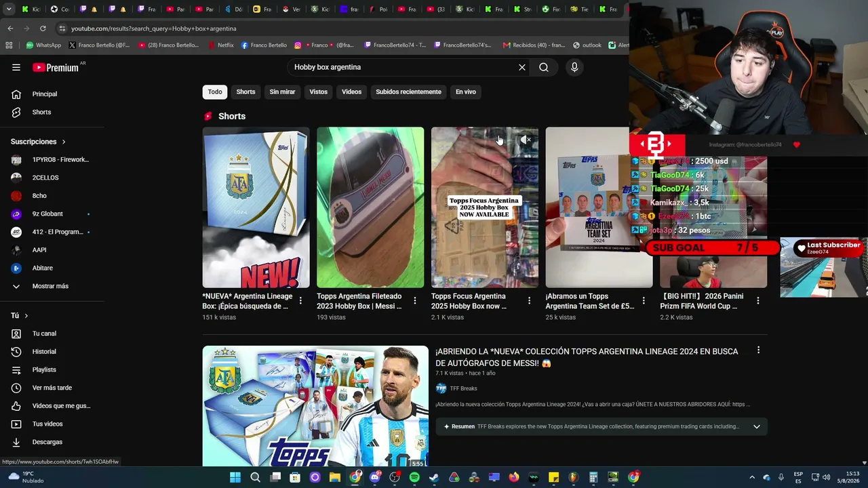Expand the Resumen video summary
868x488 pixels.
pyautogui.click(x=757, y=426)
